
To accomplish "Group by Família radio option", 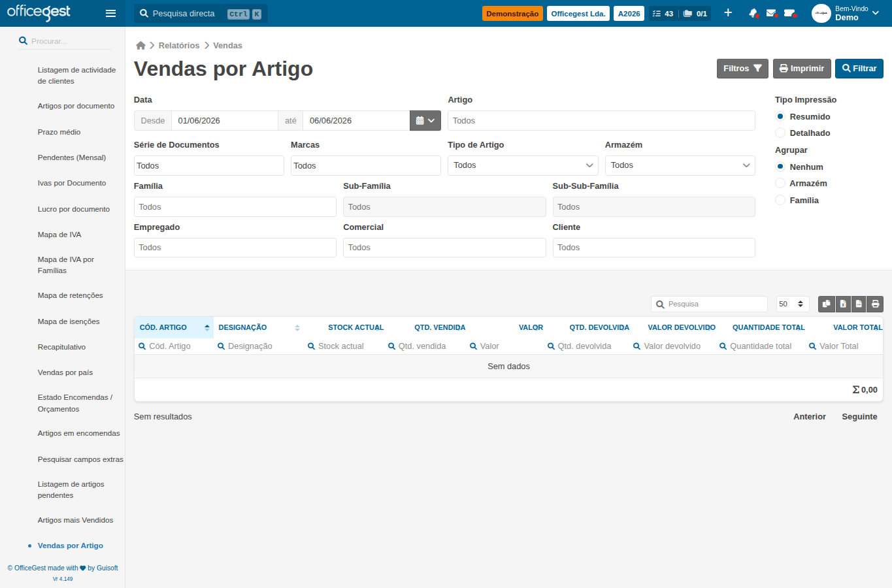I will tap(780, 200).
